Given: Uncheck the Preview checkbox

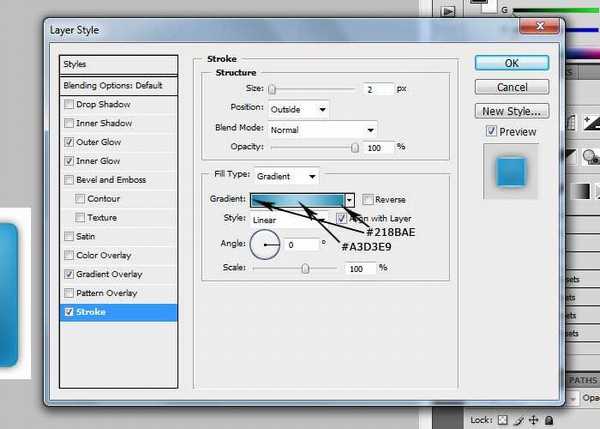Looking at the screenshot, I should point(491,131).
